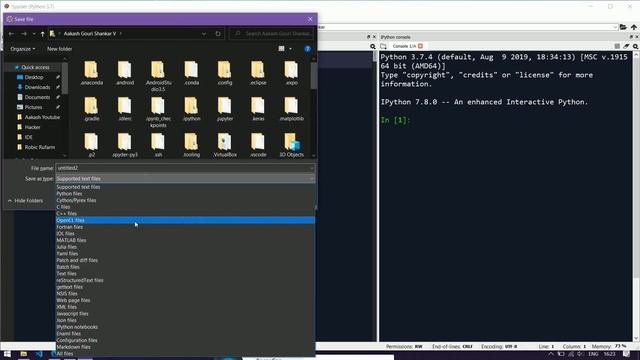
Task: Create a New folder
Action: 60,49
